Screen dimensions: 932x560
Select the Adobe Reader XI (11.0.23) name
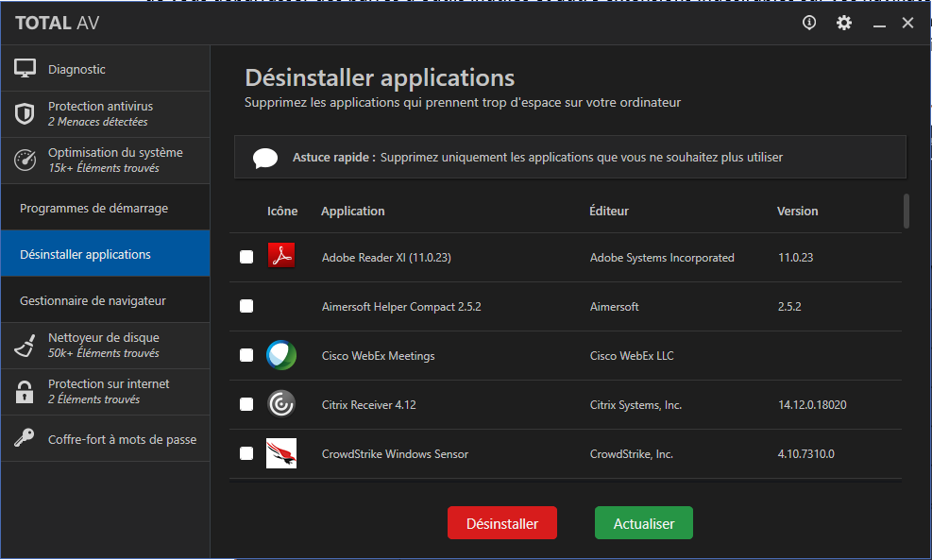[386, 258]
